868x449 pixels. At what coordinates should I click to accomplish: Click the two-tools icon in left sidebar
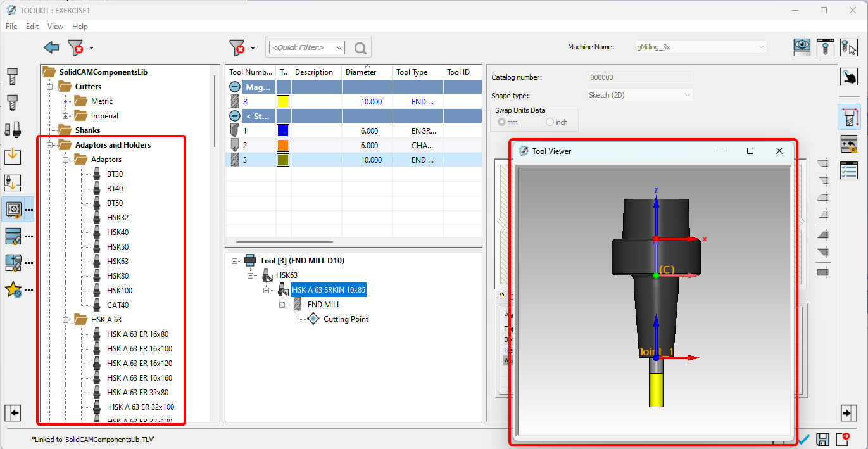tap(13, 130)
